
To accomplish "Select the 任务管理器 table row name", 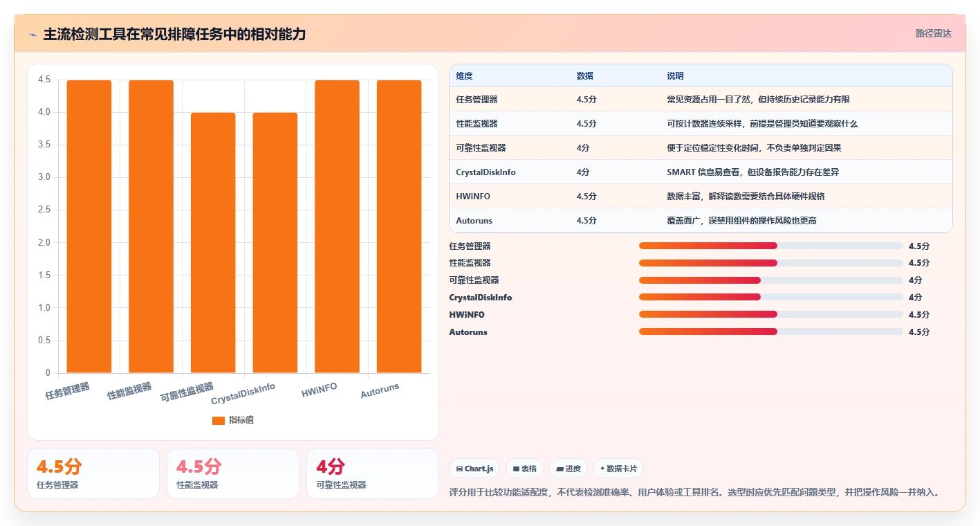I will [x=477, y=100].
